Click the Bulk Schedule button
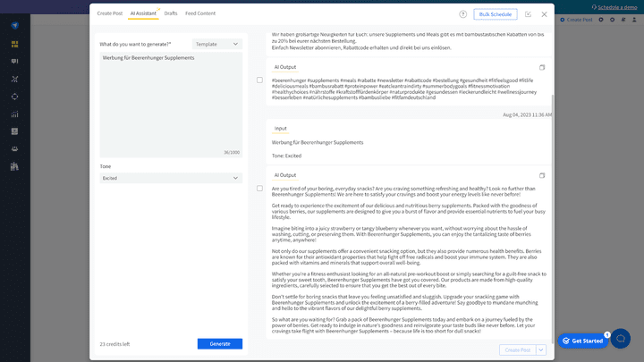The image size is (644, 362). click(x=496, y=14)
